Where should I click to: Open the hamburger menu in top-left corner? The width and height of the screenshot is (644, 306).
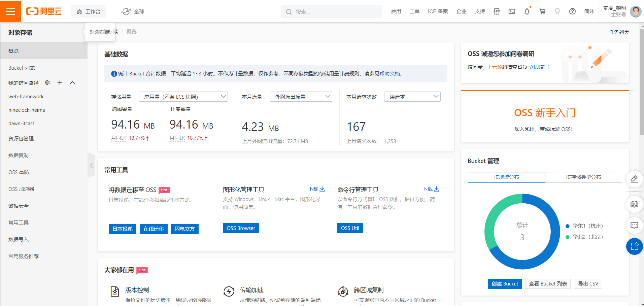[10, 11]
